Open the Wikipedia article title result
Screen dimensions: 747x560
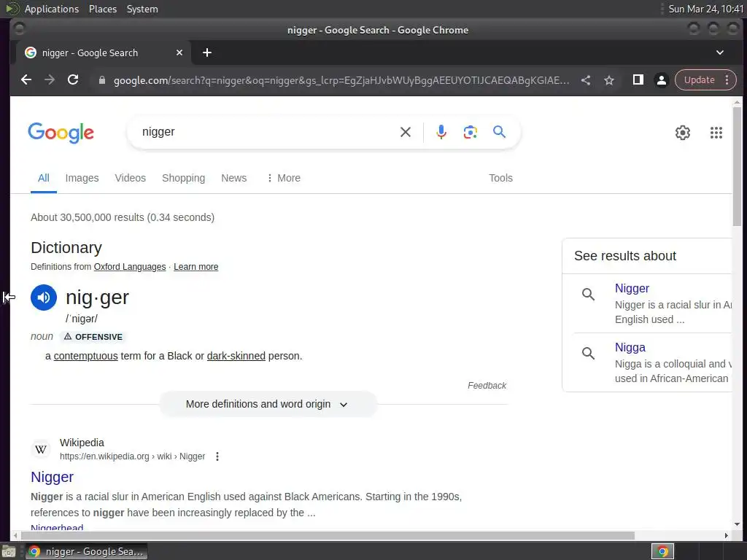(52, 477)
